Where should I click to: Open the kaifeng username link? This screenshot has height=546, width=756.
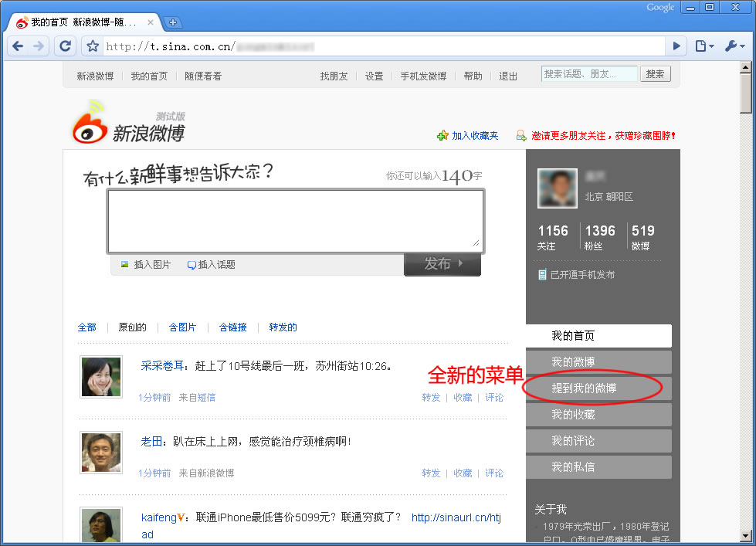pos(158,517)
